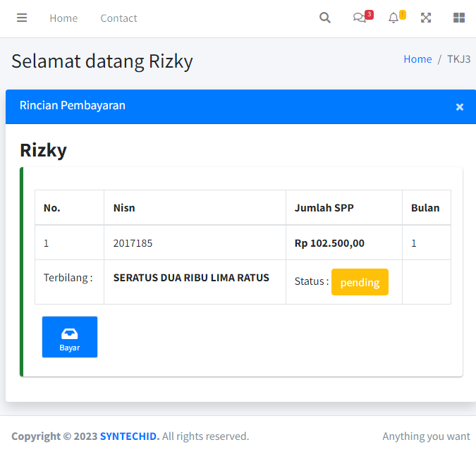Click the Rp 102.500,00 amount cell
This screenshot has width=476, height=454.
click(329, 243)
